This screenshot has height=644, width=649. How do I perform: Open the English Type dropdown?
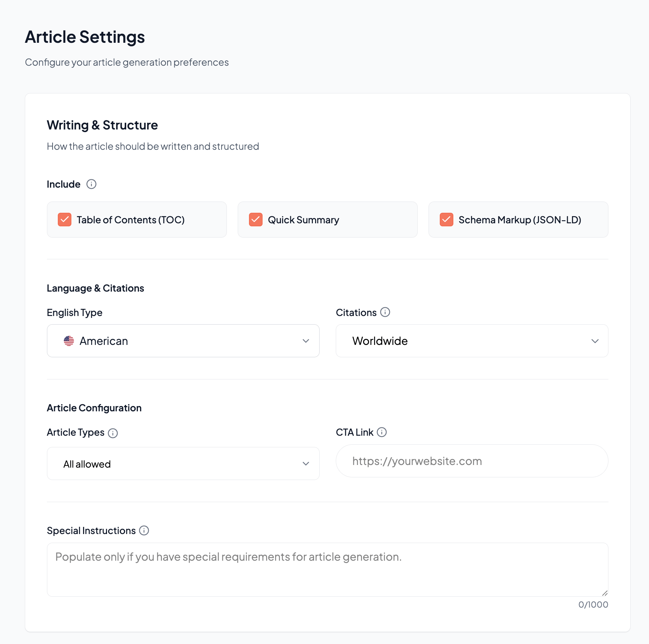183,341
